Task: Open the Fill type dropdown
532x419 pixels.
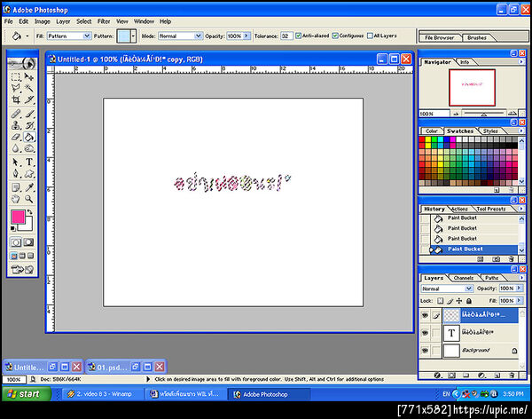Action: pos(87,36)
